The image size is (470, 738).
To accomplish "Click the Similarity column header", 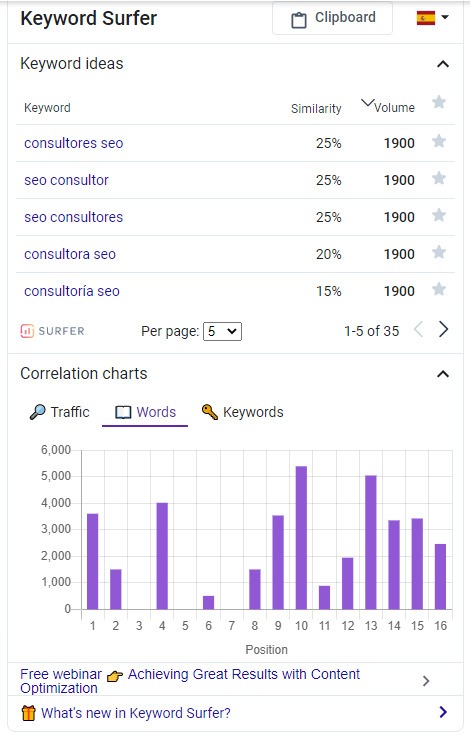I will tap(316, 109).
